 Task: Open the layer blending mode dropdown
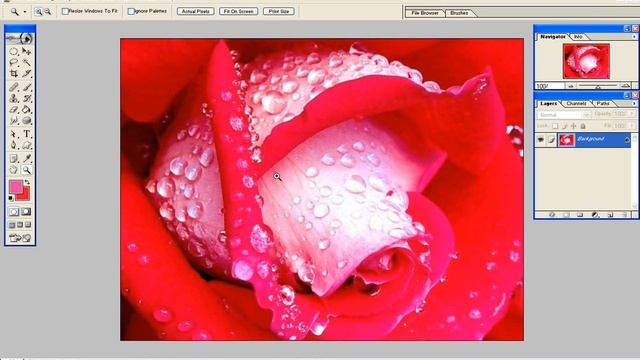tap(564, 115)
